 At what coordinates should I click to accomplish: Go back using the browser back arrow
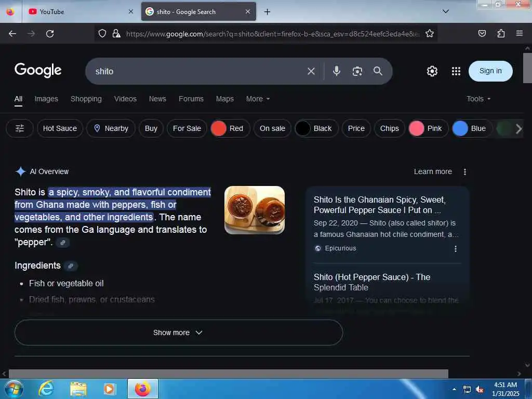[12, 34]
